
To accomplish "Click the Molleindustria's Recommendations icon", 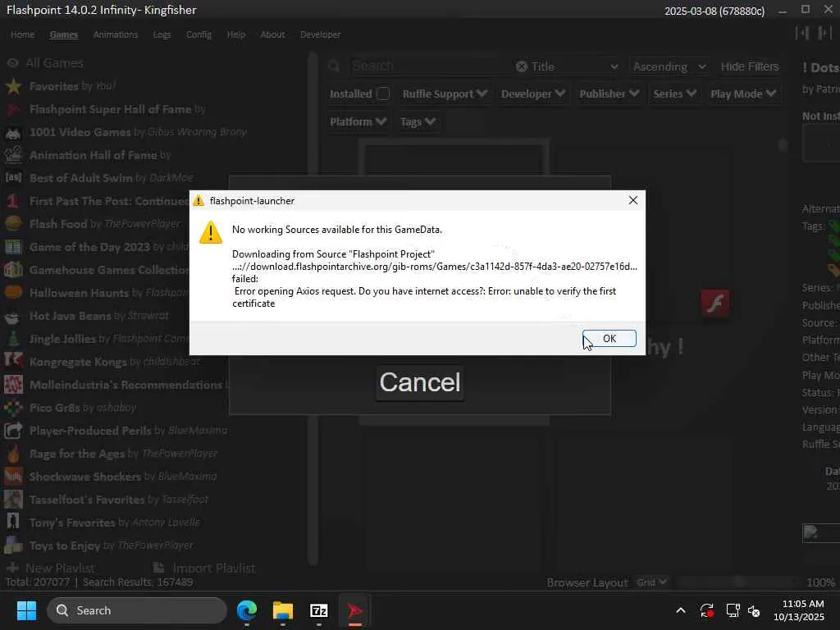I will point(13,386).
